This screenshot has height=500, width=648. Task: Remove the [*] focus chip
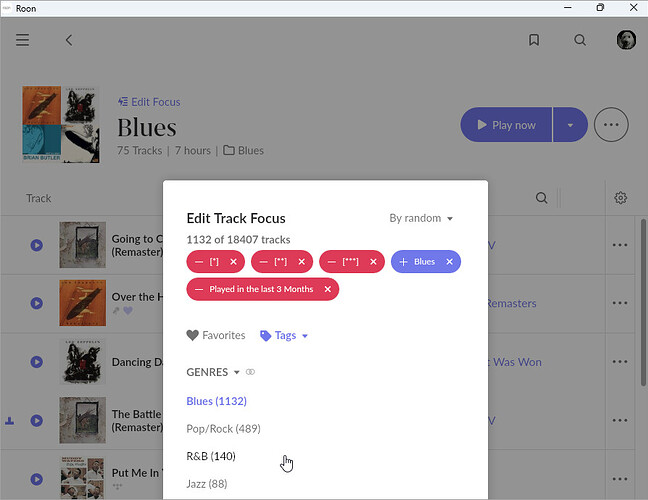tap(233, 262)
